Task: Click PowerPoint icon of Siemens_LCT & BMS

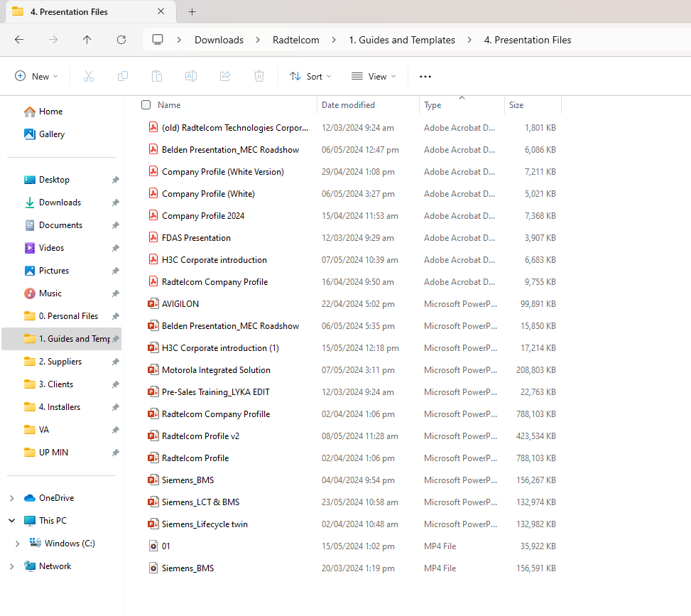Action: [x=153, y=502]
